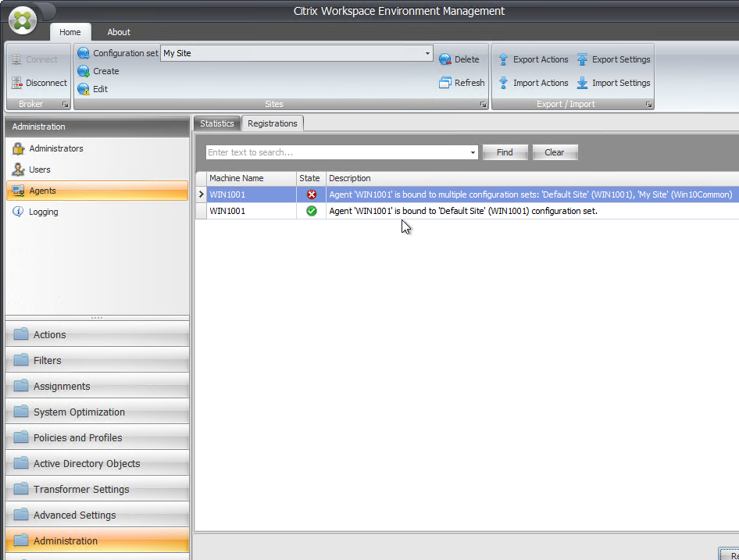The width and height of the screenshot is (739, 560).
Task: Open the Advanced Settings section
Action: point(97,515)
